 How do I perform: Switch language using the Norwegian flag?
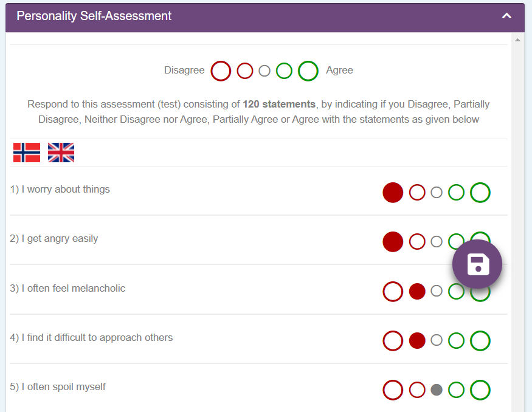point(27,153)
